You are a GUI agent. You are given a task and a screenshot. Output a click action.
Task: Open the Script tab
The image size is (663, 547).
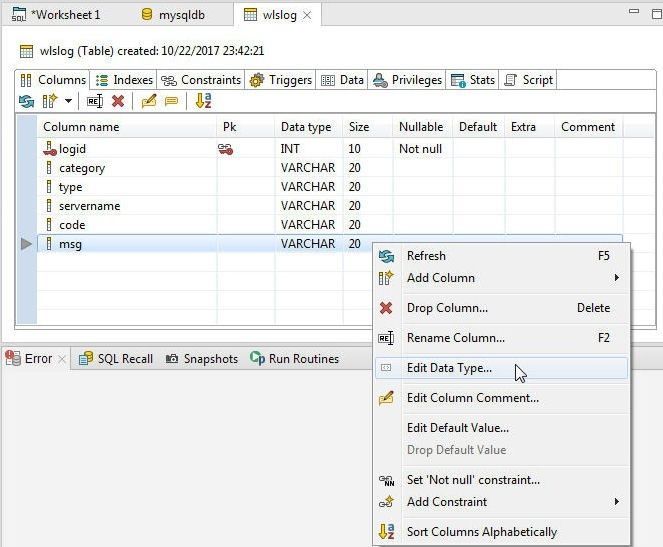click(x=529, y=80)
